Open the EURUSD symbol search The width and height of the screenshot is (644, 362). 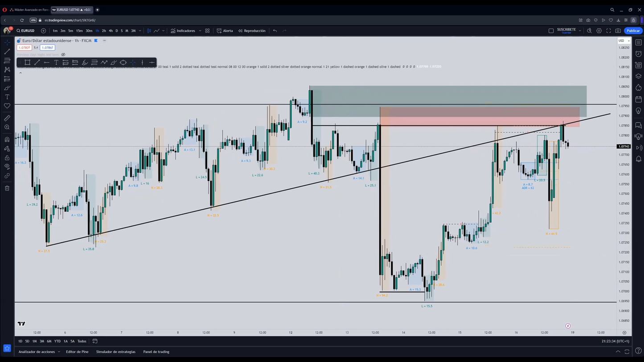(26, 31)
